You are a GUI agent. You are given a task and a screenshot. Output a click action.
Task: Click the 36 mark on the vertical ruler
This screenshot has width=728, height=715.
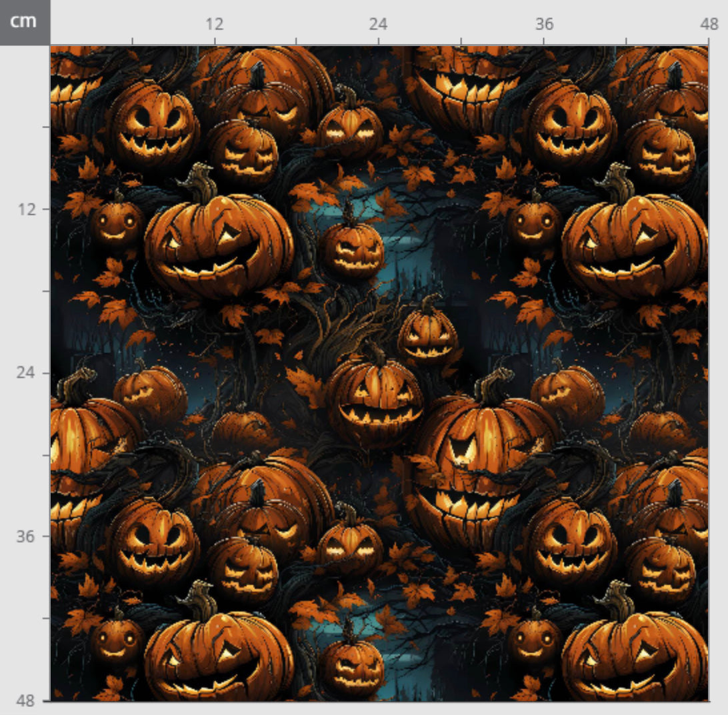(x=27, y=536)
